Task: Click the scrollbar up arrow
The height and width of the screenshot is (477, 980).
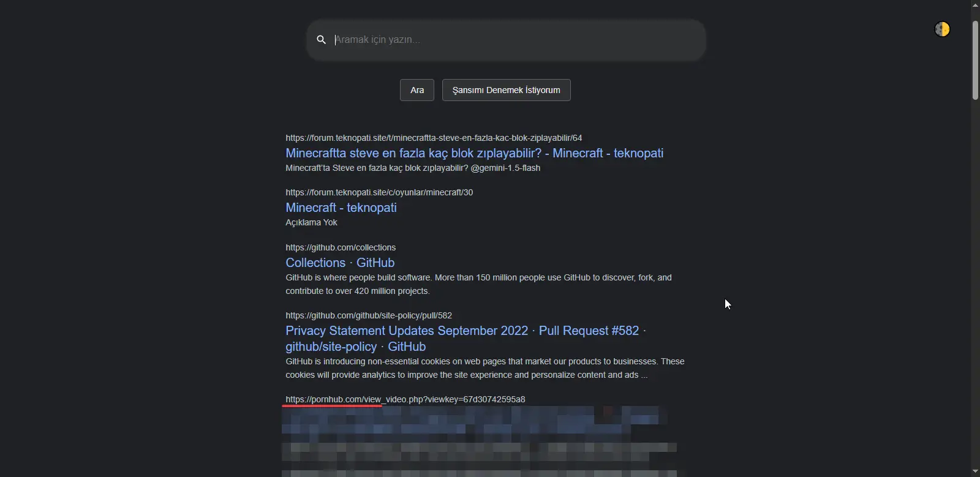Action: tap(975, 5)
